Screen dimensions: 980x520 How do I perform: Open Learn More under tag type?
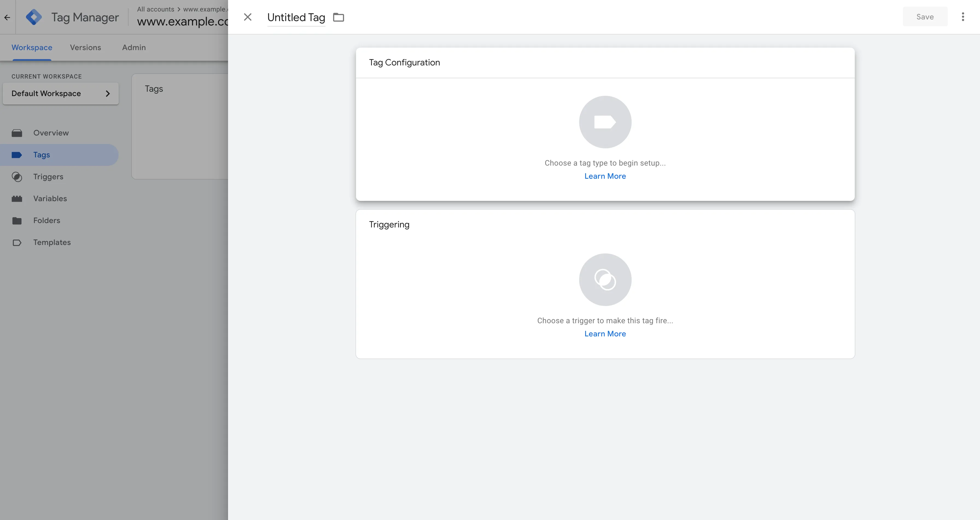point(605,176)
